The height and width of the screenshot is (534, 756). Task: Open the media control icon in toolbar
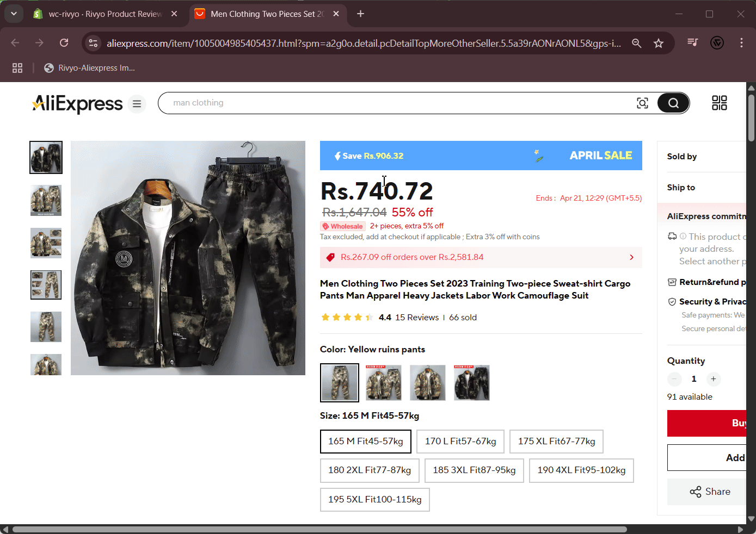click(x=692, y=42)
